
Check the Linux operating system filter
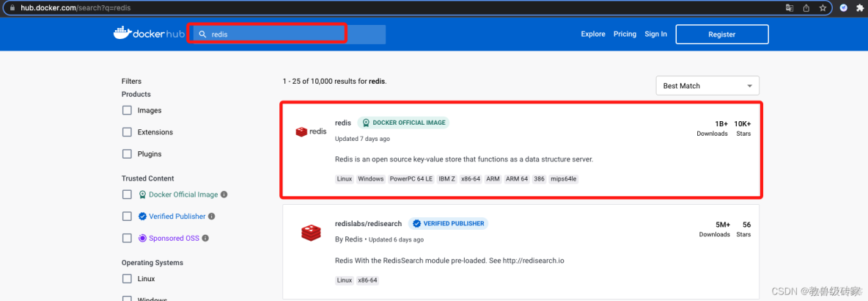tap(128, 279)
